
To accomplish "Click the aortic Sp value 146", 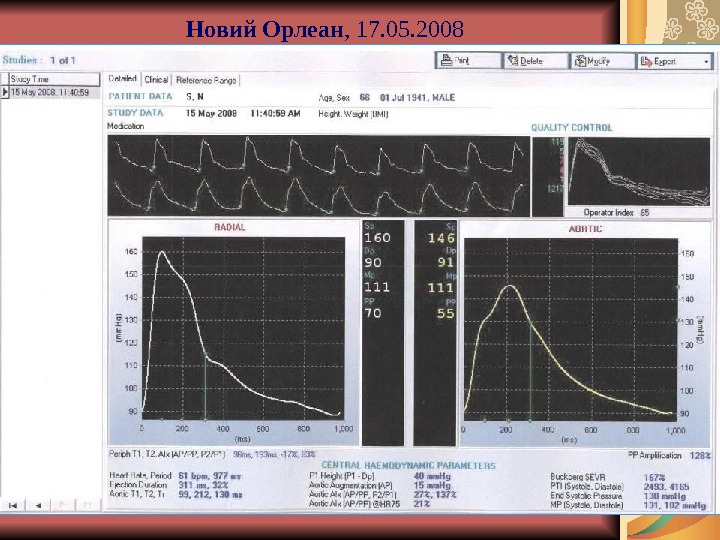I will (x=441, y=238).
